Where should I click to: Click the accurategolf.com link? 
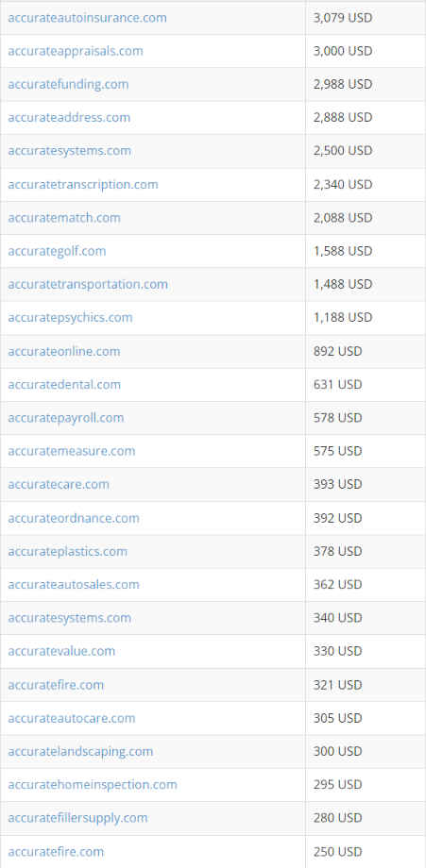[57, 251]
